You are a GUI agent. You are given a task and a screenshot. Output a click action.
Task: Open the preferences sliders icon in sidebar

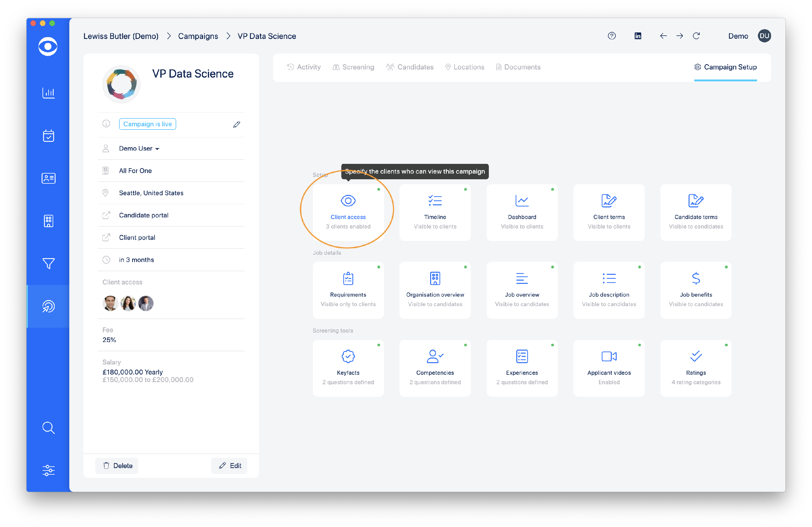[48, 470]
